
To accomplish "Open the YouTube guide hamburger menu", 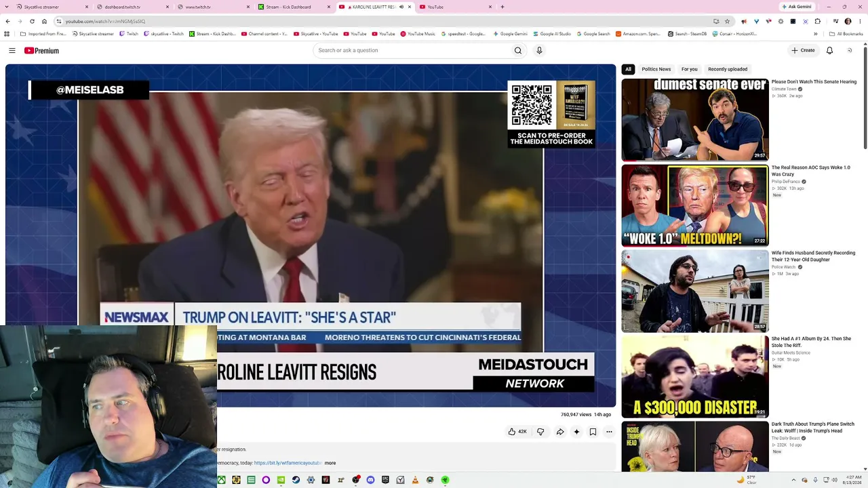I will point(12,50).
